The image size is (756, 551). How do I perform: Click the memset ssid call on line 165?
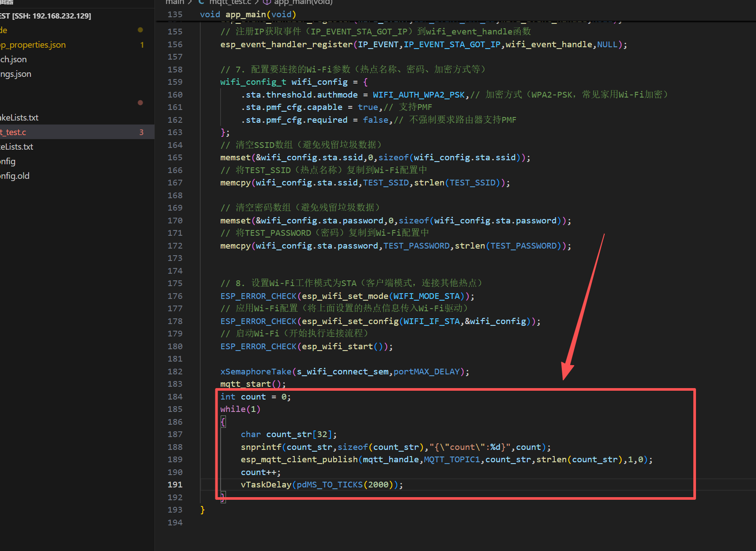point(375,157)
